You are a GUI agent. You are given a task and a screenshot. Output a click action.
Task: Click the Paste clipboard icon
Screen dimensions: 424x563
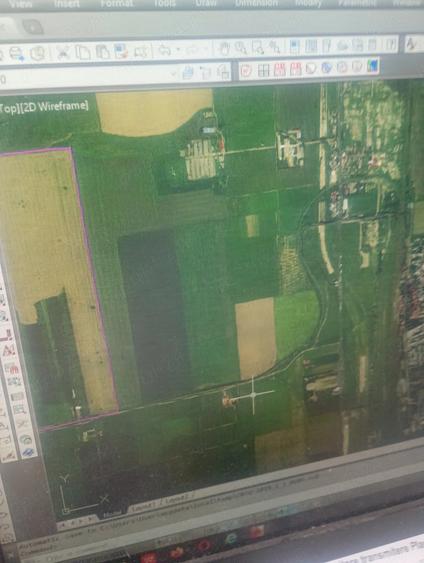pos(102,52)
